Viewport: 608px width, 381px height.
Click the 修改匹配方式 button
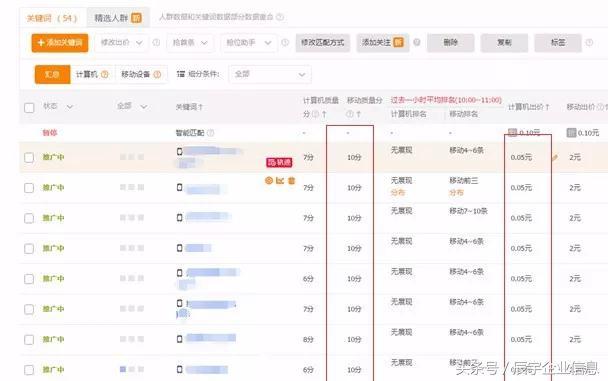(x=323, y=43)
